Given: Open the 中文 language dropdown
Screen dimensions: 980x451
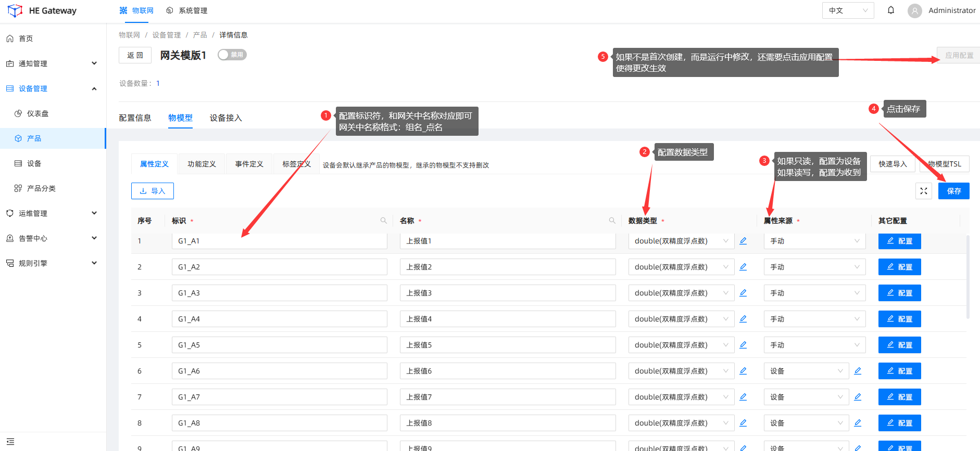Looking at the screenshot, I should click(848, 10).
